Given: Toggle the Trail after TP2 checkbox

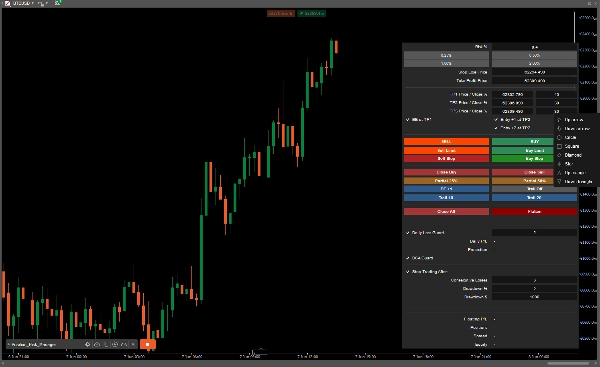Looking at the screenshot, I should pos(496,128).
